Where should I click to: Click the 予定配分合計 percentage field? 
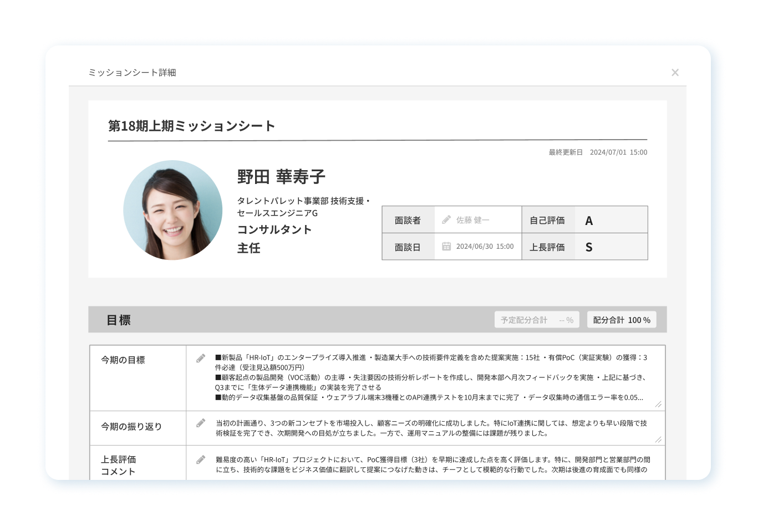point(537,320)
